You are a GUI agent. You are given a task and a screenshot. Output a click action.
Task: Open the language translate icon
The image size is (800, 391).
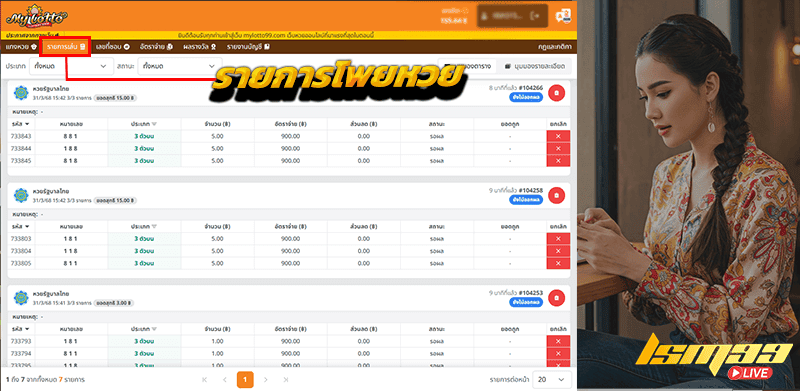563,16
